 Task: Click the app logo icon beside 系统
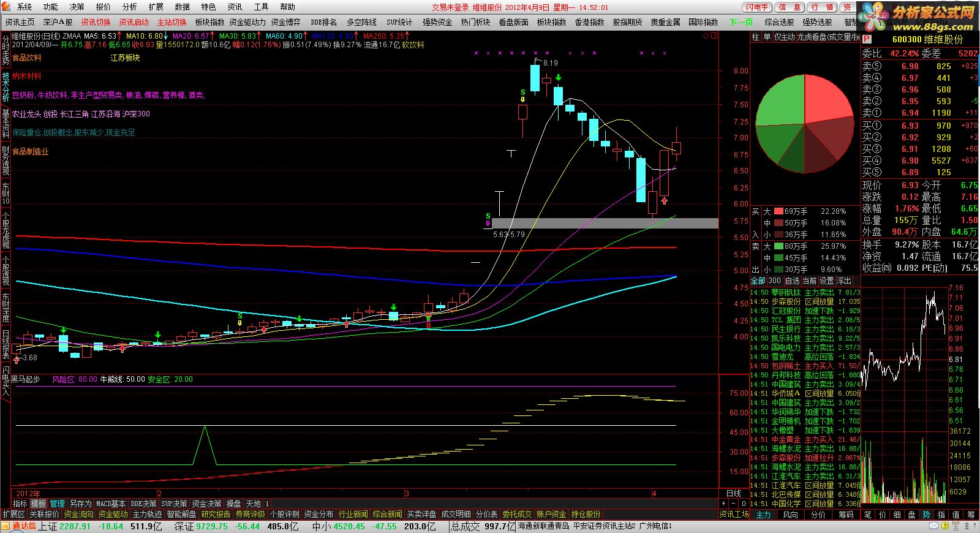(6, 6)
